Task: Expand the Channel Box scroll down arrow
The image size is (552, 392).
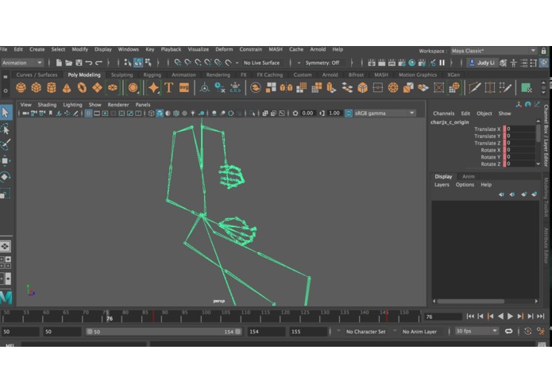Action: click(538, 163)
